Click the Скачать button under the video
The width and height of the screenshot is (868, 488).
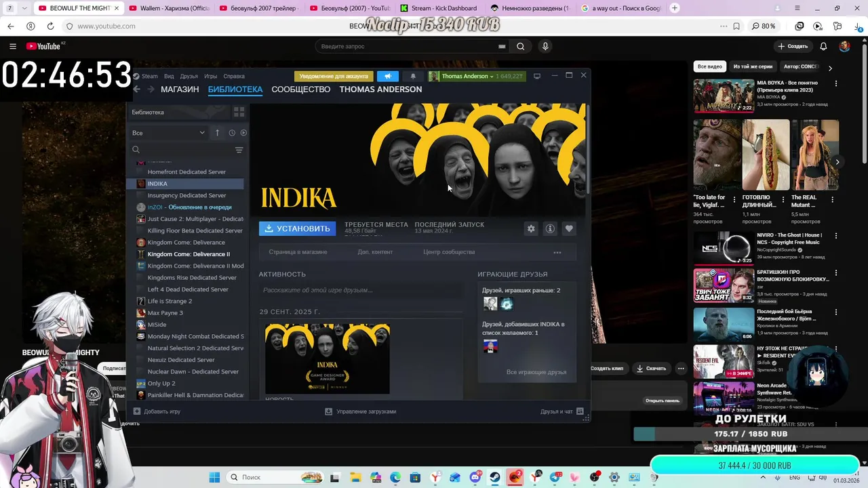point(651,368)
